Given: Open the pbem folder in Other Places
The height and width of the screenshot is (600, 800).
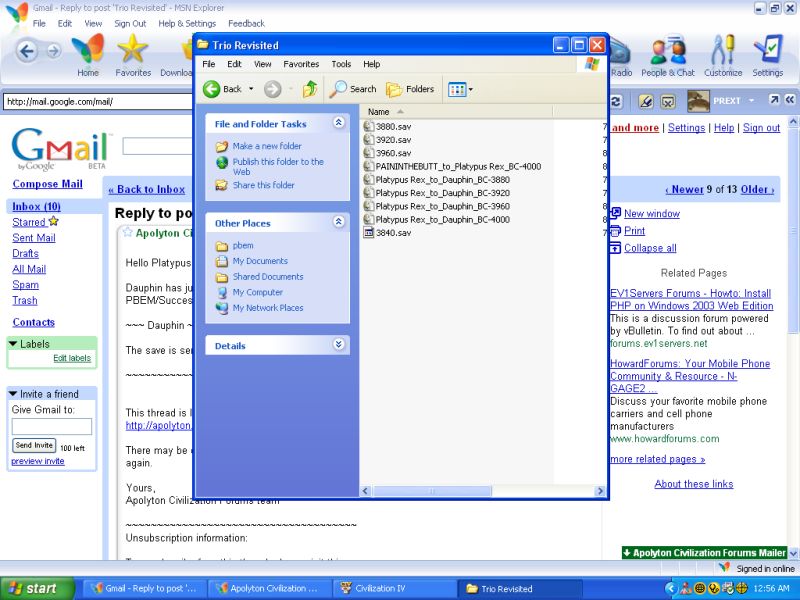Looking at the screenshot, I should pyautogui.click(x=243, y=245).
